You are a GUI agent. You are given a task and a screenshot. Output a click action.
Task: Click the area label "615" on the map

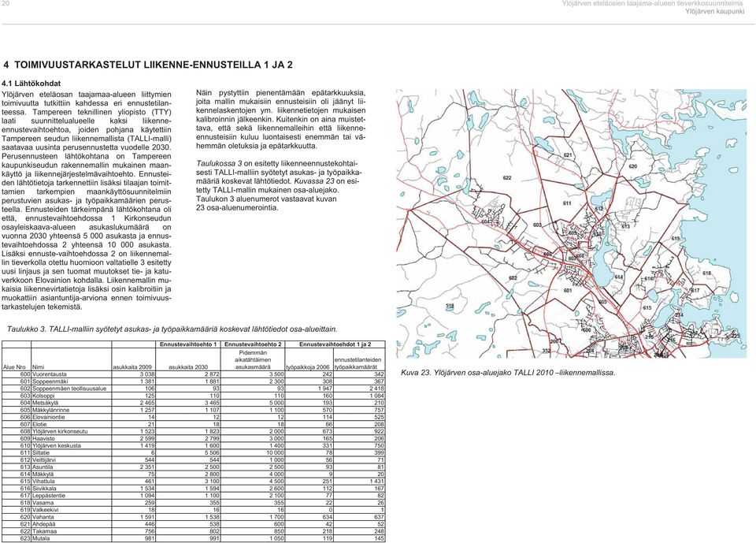coord(647,308)
